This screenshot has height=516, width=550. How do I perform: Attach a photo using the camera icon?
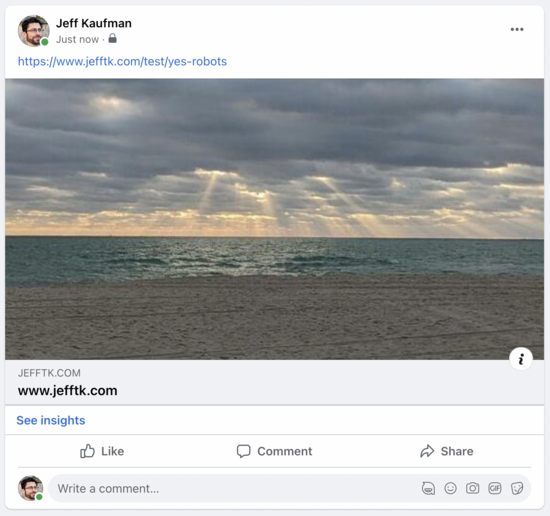coord(472,488)
